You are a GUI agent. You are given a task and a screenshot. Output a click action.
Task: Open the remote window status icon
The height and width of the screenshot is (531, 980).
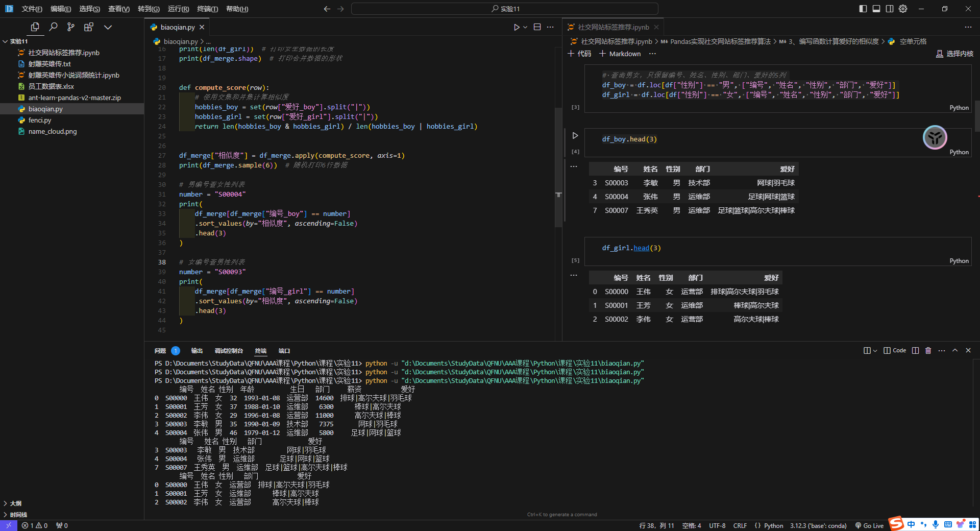9,525
